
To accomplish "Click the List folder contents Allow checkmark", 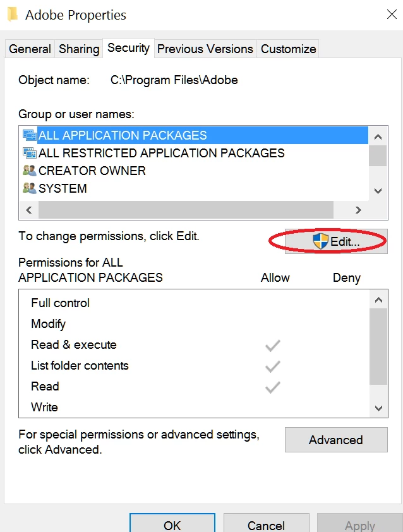I will tap(273, 366).
